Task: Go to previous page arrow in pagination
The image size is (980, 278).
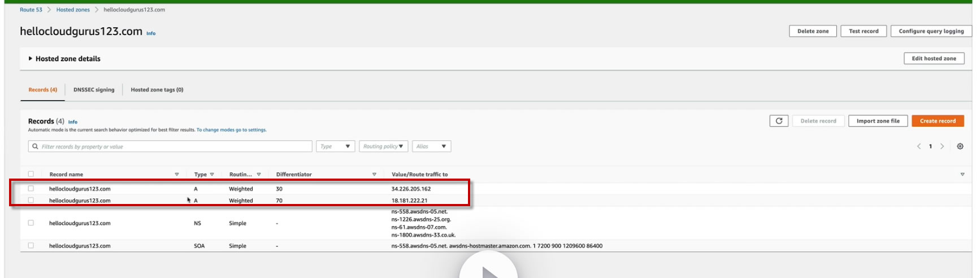Action: [919, 146]
